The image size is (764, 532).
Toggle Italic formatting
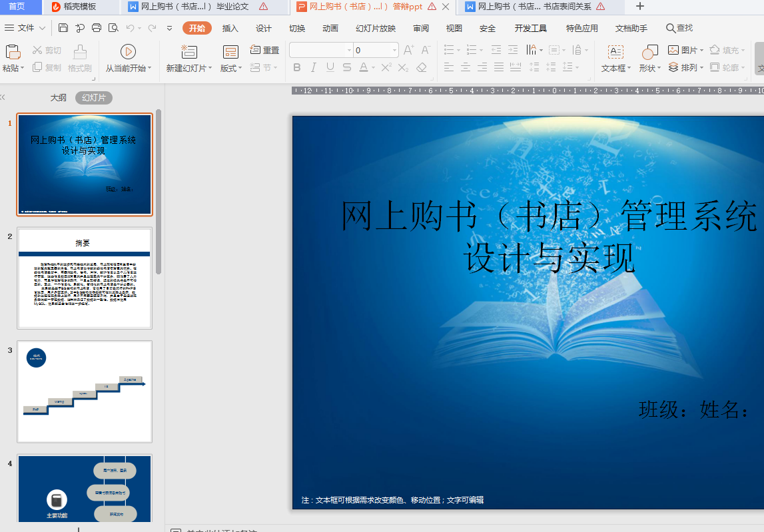[x=313, y=67]
